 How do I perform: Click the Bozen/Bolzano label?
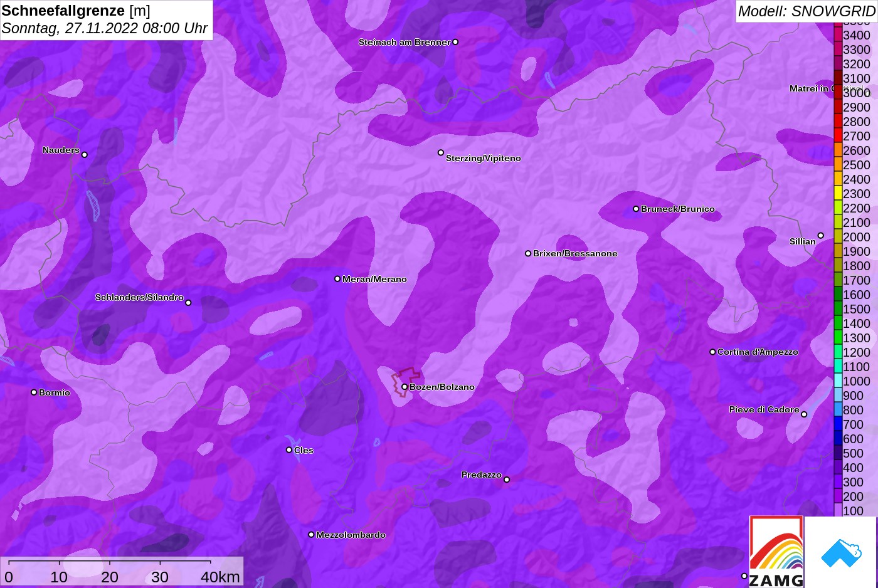[442, 387]
